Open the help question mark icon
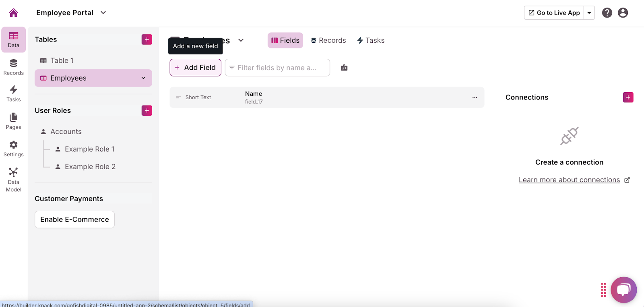Viewport: 644px width, 307px height. (607, 13)
